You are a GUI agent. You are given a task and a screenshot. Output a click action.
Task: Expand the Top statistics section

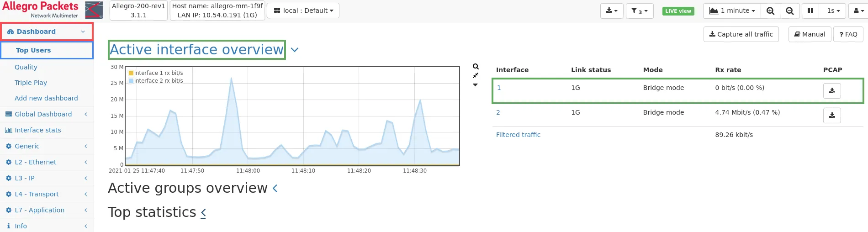203,212
